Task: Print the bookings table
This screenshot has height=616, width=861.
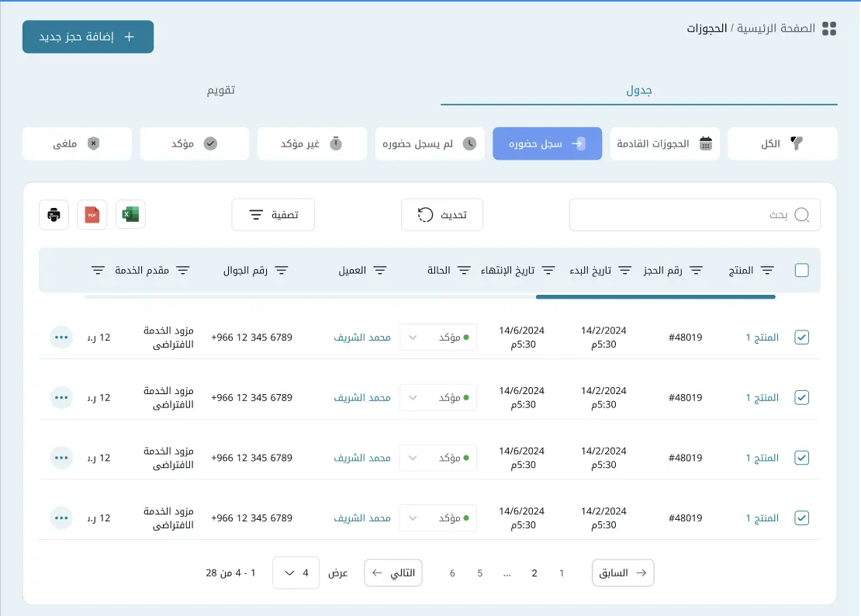Action: (53, 215)
